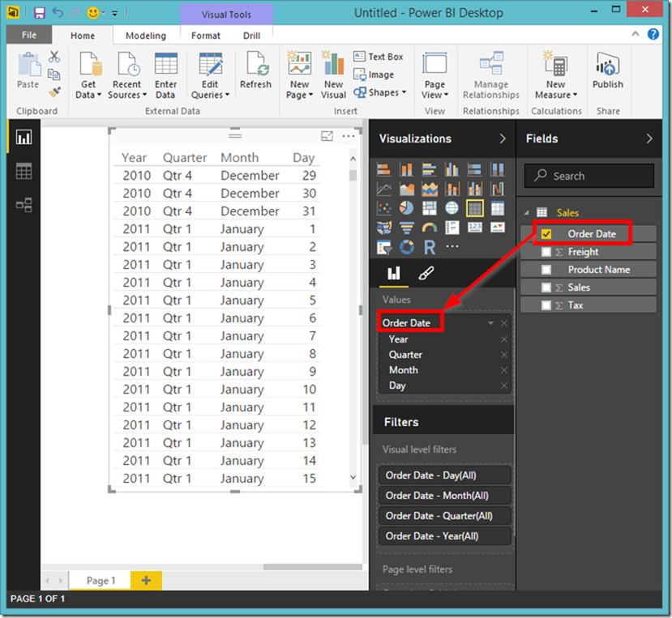Select the Matrix visualization icon
This screenshot has width=672, height=618.
click(x=474, y=208)
